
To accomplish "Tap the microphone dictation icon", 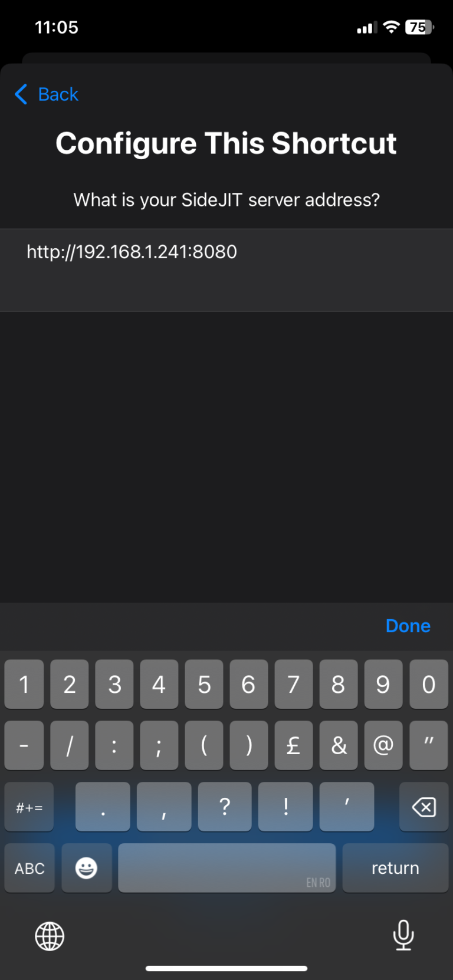I will [x=403, y=936].
